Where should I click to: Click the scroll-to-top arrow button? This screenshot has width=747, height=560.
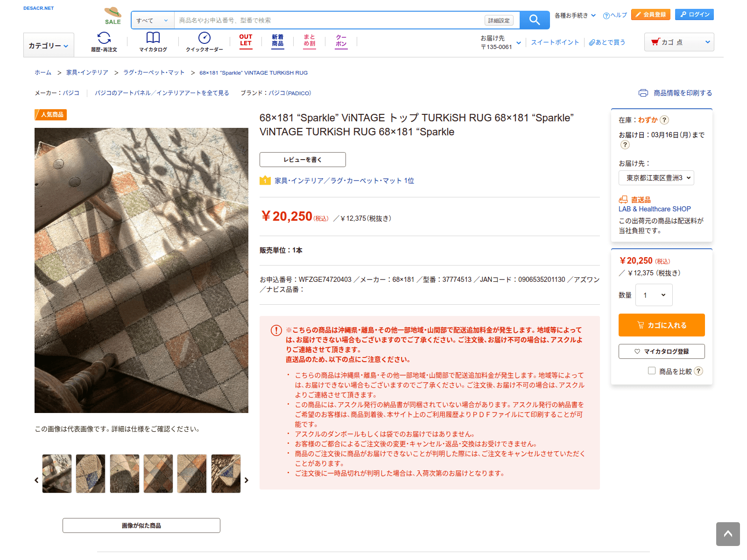727,534
